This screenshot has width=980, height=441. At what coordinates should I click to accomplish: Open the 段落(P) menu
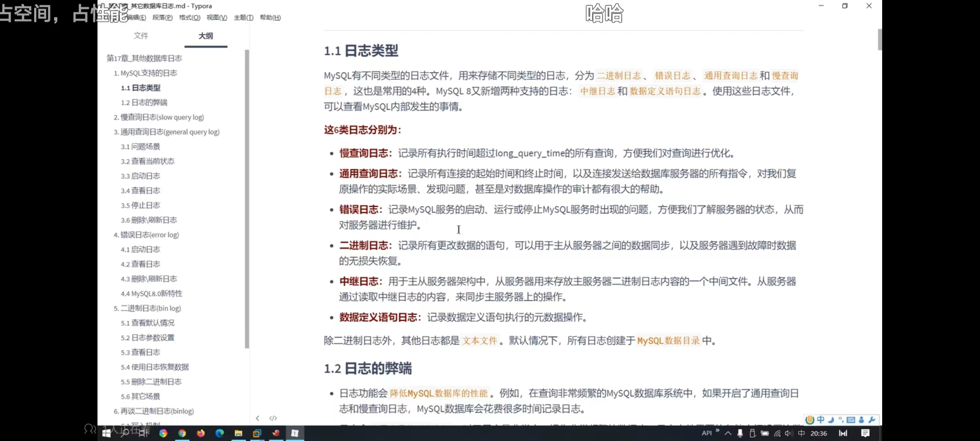click(163, 18)
